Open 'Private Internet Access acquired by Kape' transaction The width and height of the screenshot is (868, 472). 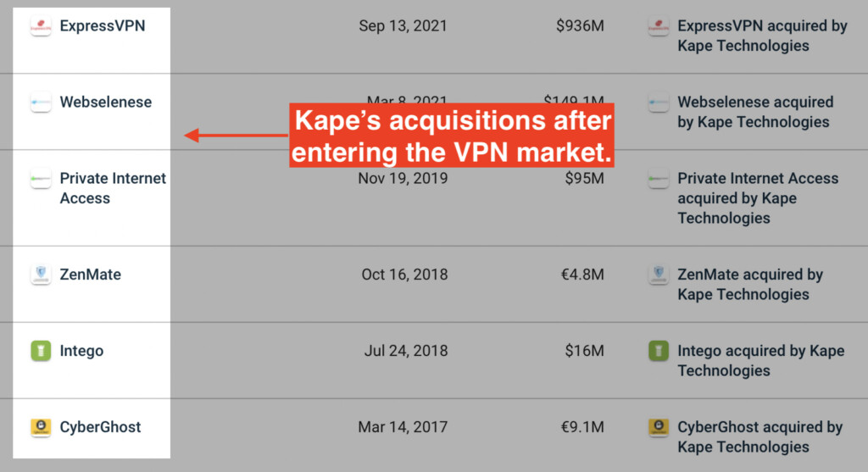tap(758, 198)
